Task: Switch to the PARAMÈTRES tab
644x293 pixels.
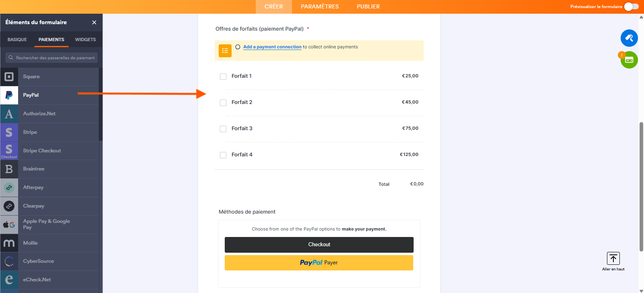Action: pos(319,6)
